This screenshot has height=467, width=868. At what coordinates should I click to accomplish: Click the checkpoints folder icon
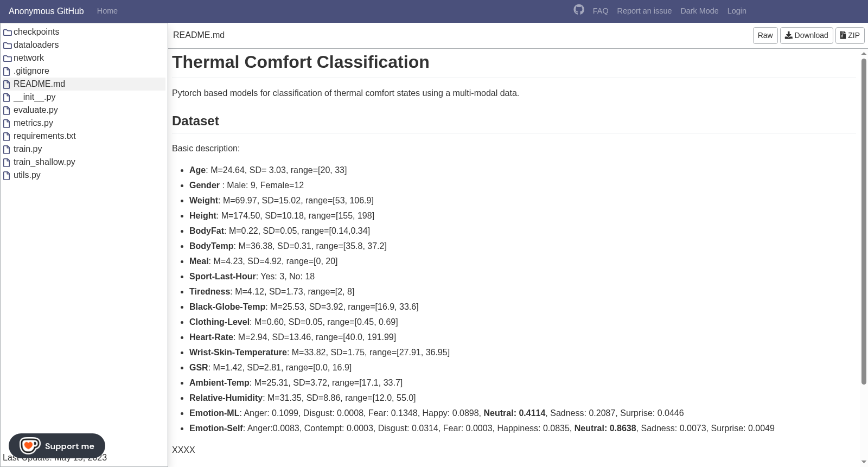(x=7, y=32)
